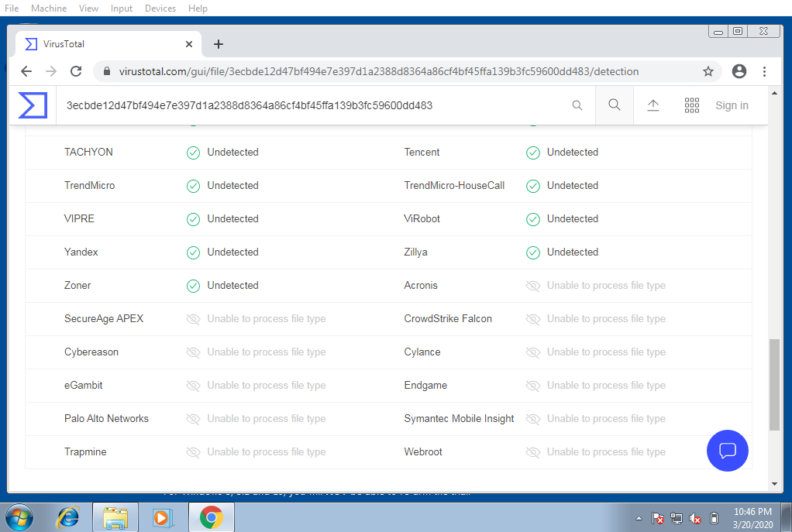Click the Sign in link
Viewport: 792px width, 532px height.
(732, 105)
